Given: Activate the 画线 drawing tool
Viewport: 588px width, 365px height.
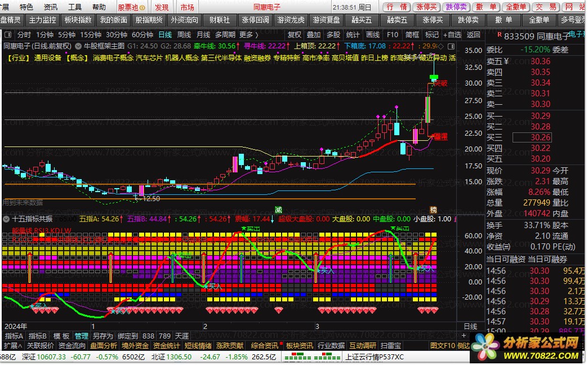Looking at the screenshot, I should 373,35.
